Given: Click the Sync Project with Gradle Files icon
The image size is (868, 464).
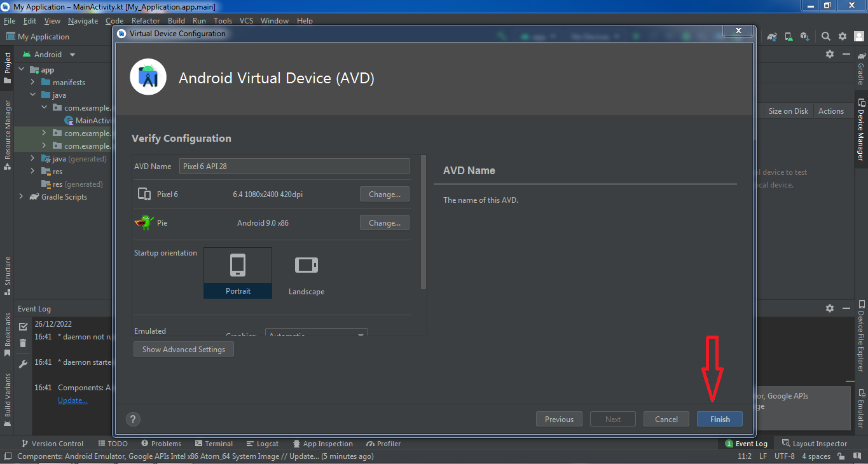Looking at the screenshot, I should (772, 37).
